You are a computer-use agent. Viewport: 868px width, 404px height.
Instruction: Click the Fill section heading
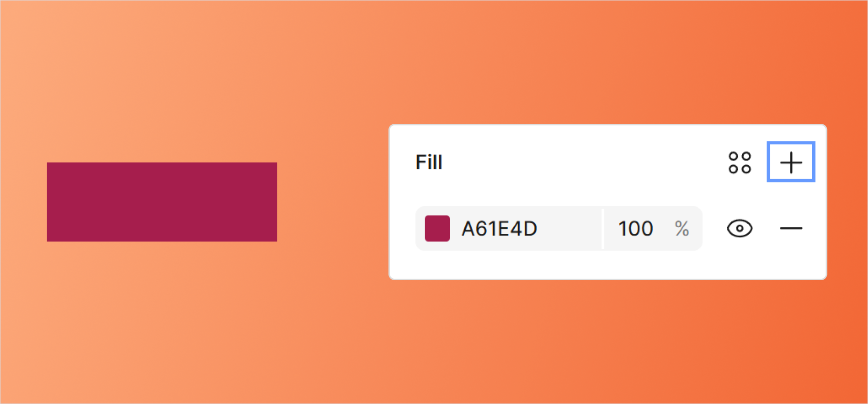tap(429, 162)
